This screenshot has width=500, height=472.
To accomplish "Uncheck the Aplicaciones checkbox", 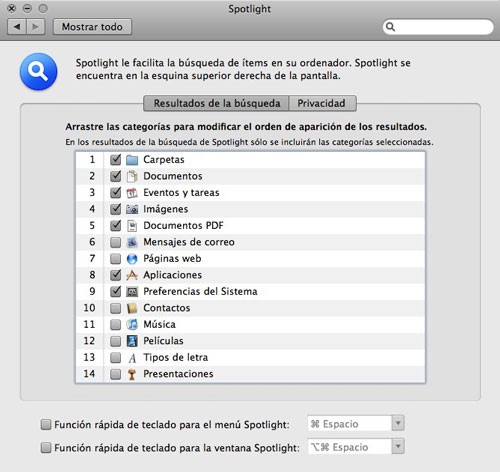I will [116, 275].
